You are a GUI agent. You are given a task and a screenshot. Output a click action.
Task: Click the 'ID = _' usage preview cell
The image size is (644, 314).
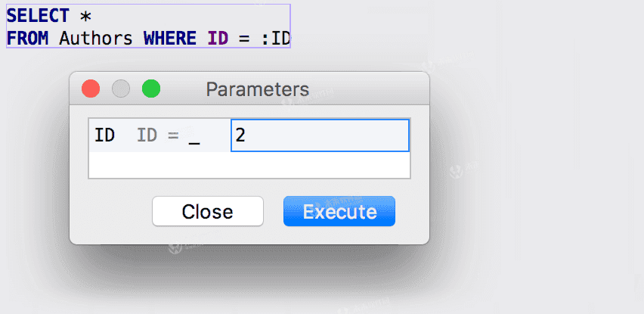(169, 135)
